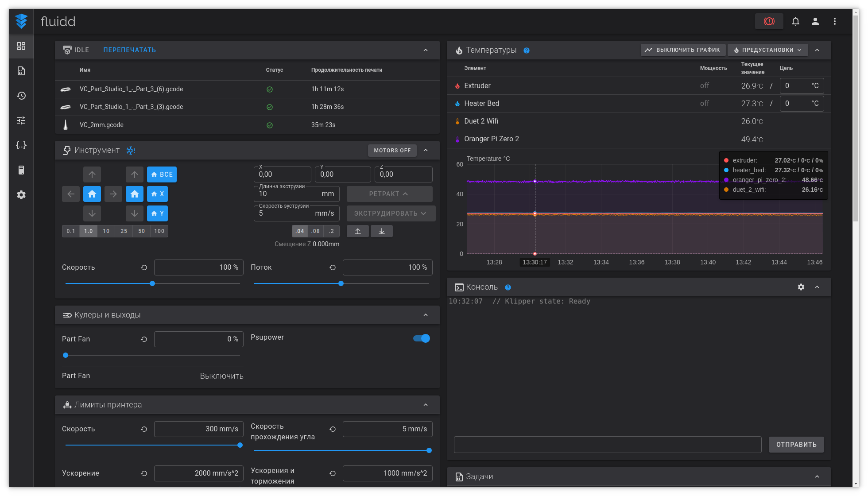This screenshot has height=496, width=868.
Task: Click the emergency stop icon
Action: click(x=769, y=21)
